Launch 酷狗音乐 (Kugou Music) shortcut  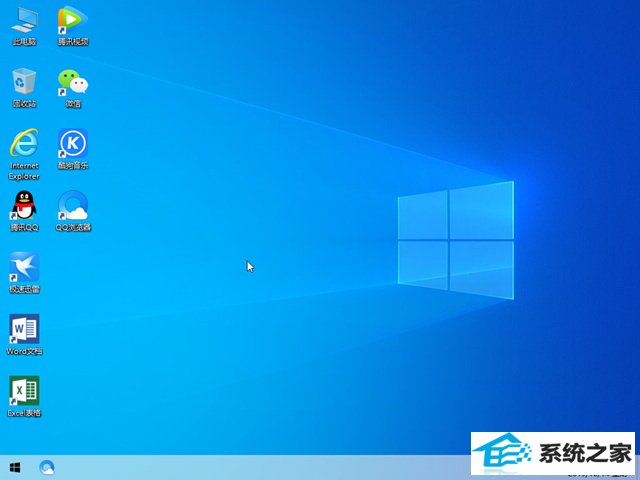(x=72, y=143)
